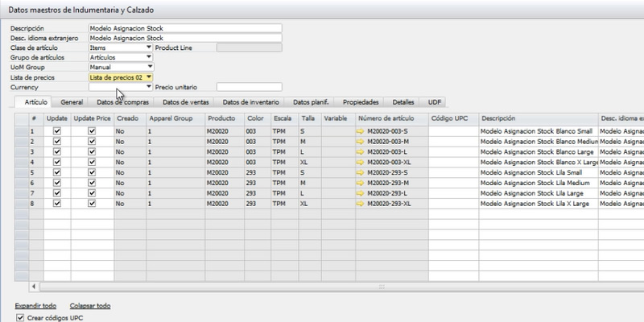
Task: Switch to Datos de compras tab
Action: coord(121,103)
